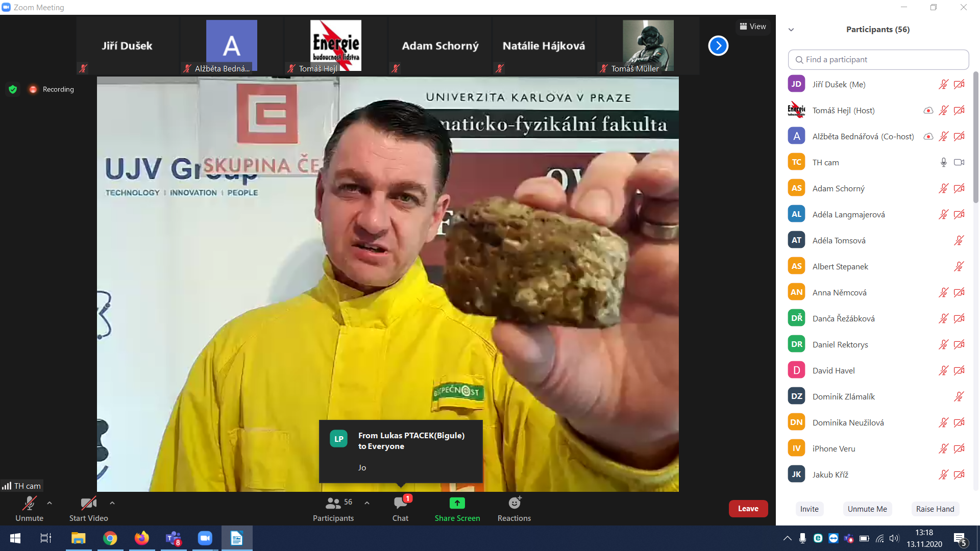Screen dimensions: 980x551
Task: Select Jiří Dušek video thumbnail
Action: [x=128, y=46]
